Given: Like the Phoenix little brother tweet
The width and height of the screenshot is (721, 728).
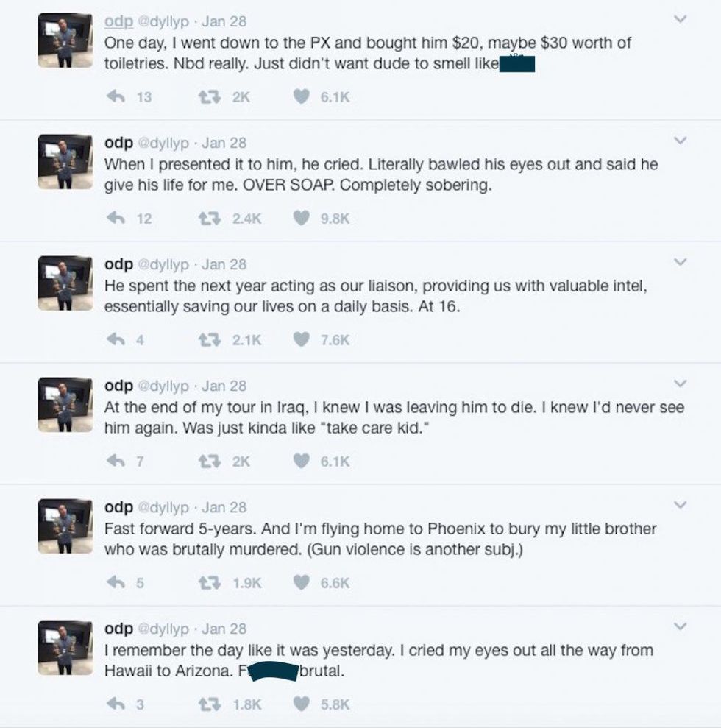Looking at the screenshot, I should coord(301,582).
